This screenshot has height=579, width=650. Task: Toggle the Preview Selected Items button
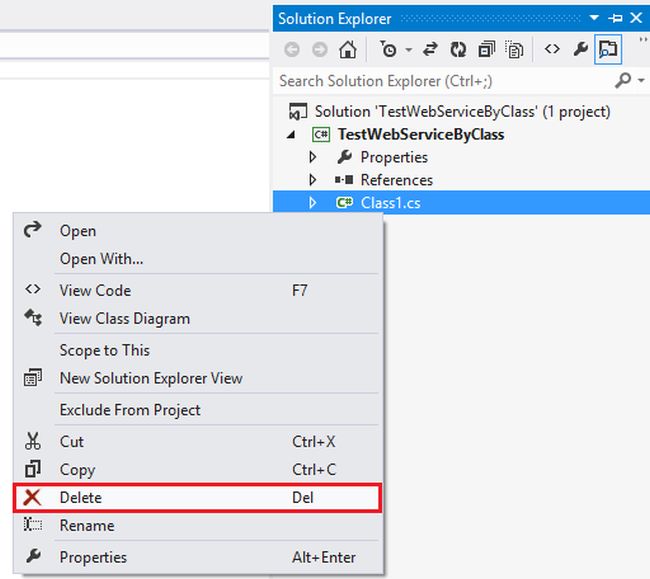607,49
